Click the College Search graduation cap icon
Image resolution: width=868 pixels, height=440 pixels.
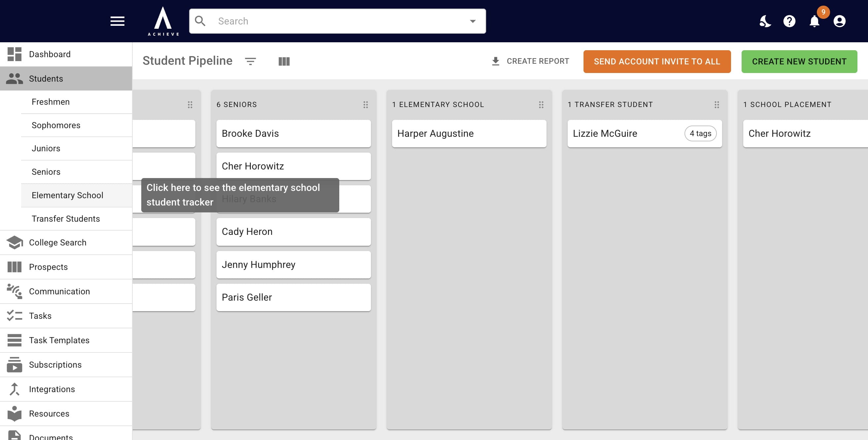tap(14, 242)
